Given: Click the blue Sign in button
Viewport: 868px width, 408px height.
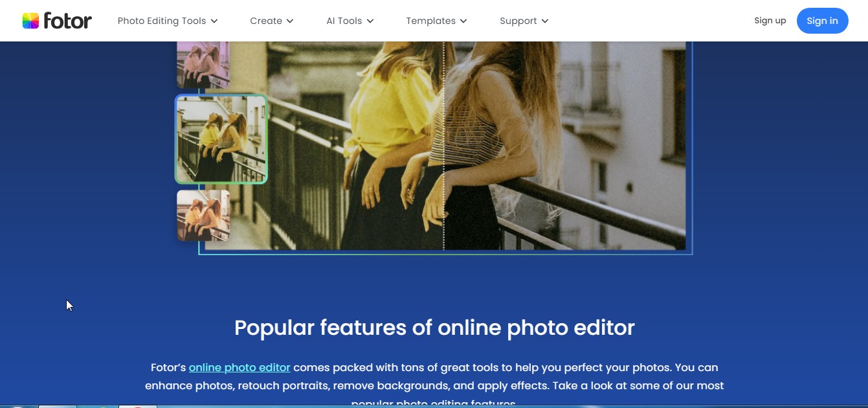Looking at the screenshot, I should (822, 21).
